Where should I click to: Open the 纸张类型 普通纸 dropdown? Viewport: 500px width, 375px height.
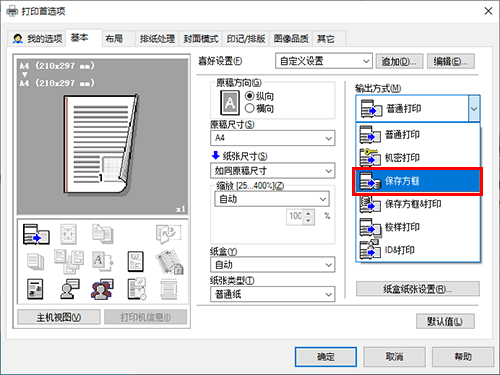coord(272,294)
